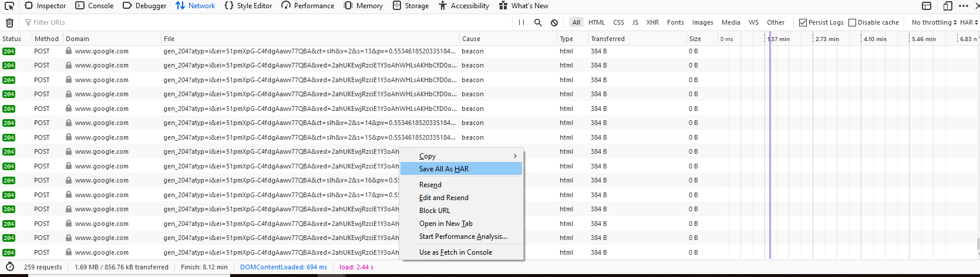
Task: Click the element picker icon
Action: [9, 6]
